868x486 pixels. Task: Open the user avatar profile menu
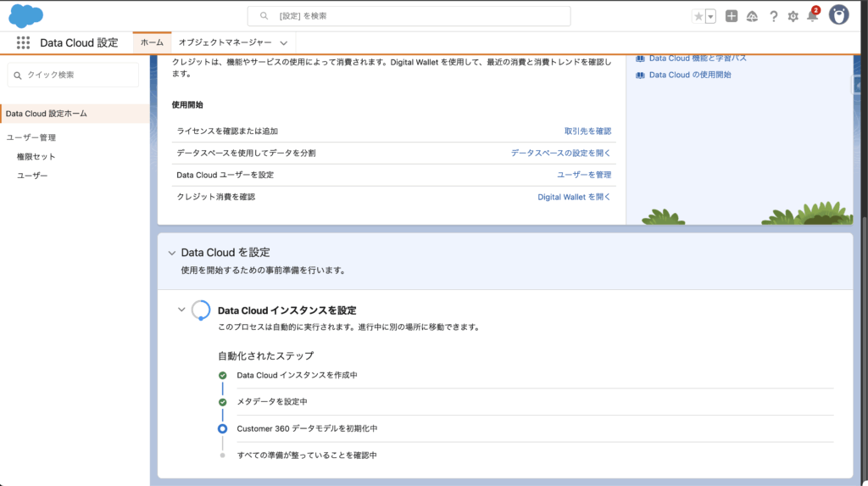coord(838,15)
